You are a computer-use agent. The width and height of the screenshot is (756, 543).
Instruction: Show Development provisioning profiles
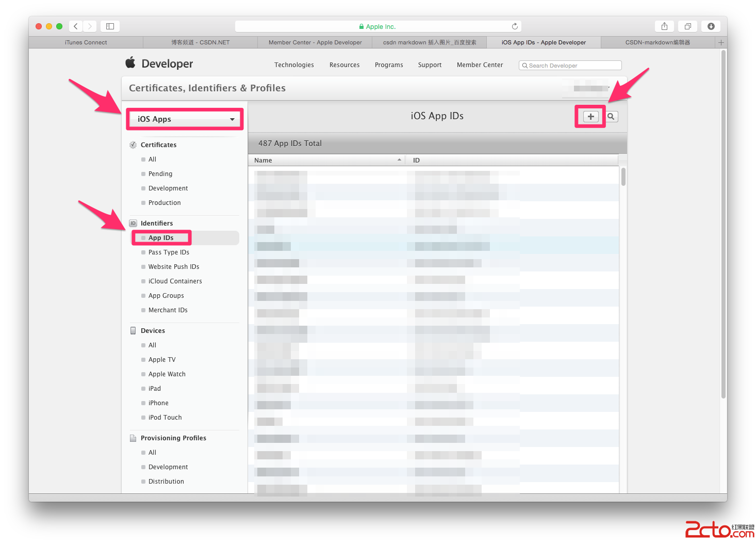click(x=168, y=467)
